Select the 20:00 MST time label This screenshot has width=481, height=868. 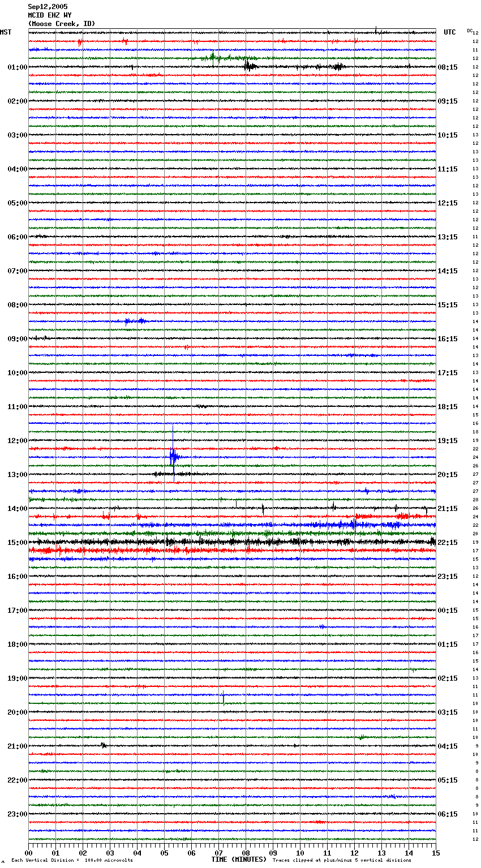(18, 712)
